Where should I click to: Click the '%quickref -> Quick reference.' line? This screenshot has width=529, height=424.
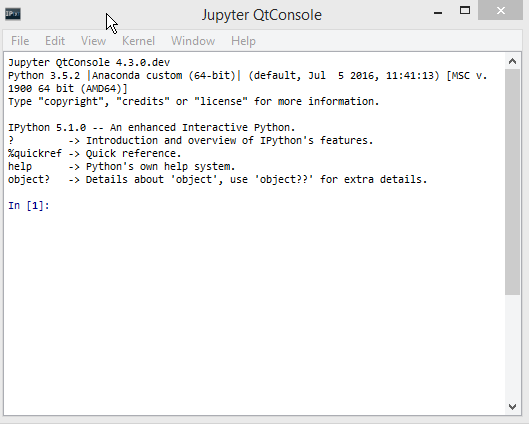click(94, 154)
